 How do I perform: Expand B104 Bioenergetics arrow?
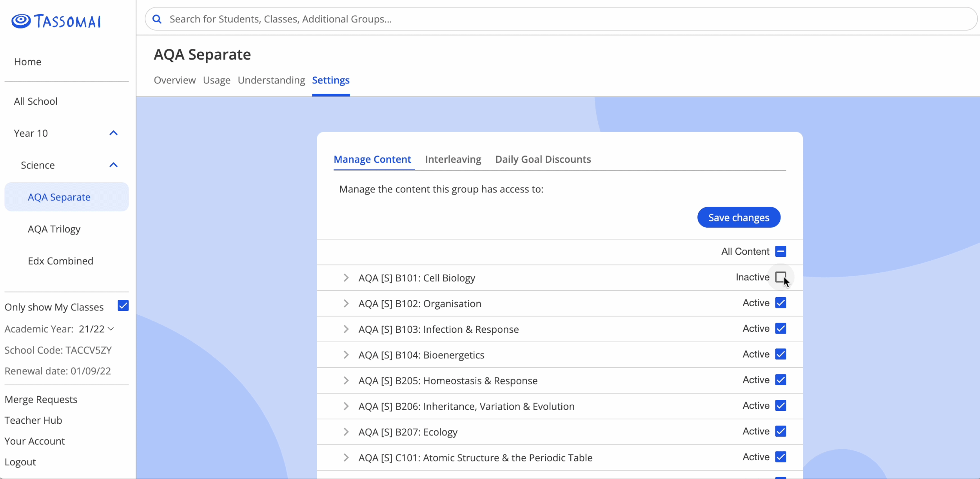[346, 355]
